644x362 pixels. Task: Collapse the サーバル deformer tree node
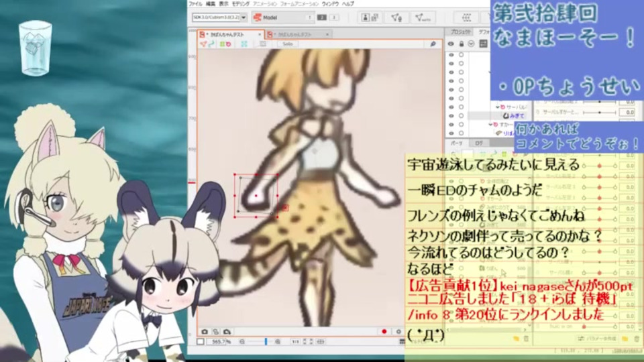497,107
